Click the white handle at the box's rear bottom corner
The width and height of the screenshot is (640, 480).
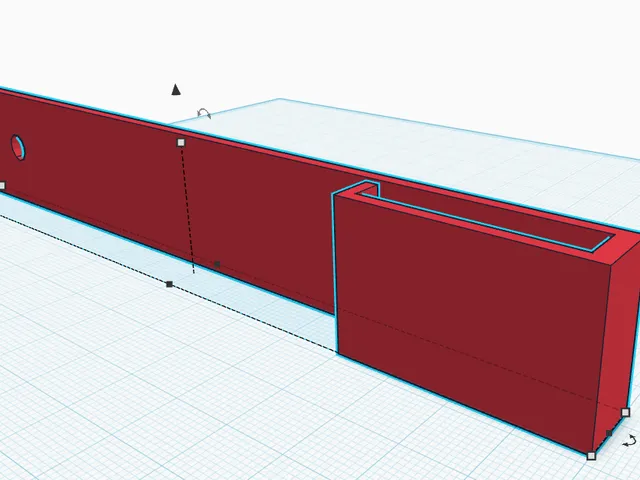[625, 412]
